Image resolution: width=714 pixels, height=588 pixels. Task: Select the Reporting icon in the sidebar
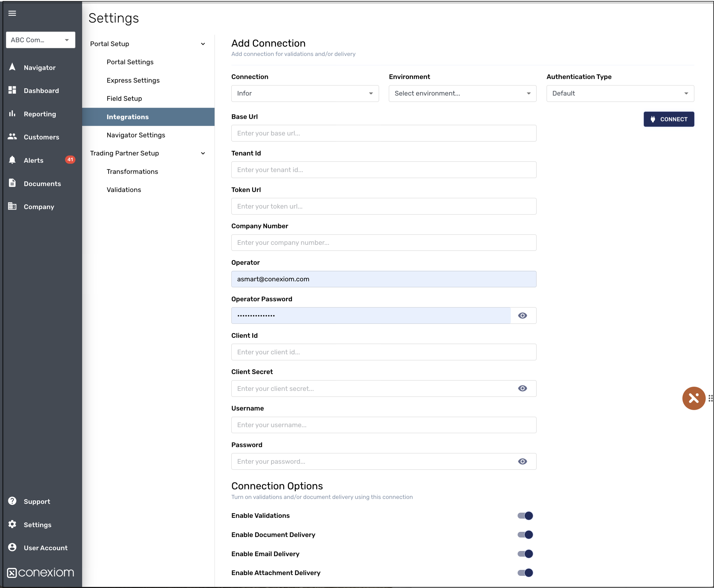click(40, 114)
